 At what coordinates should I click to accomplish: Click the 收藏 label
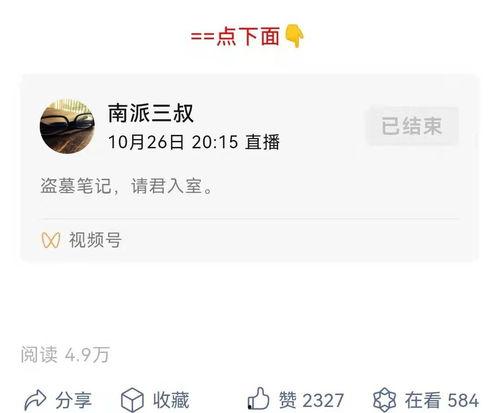point(171,400)
